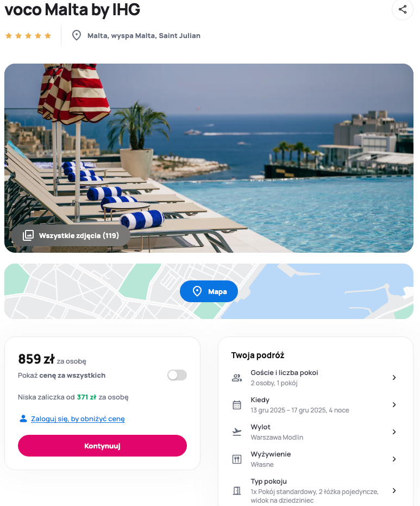Expand Goście i liczba pokoi chevron
The height and width of the screenshot is (506, 420).
(x=394, y=378)
